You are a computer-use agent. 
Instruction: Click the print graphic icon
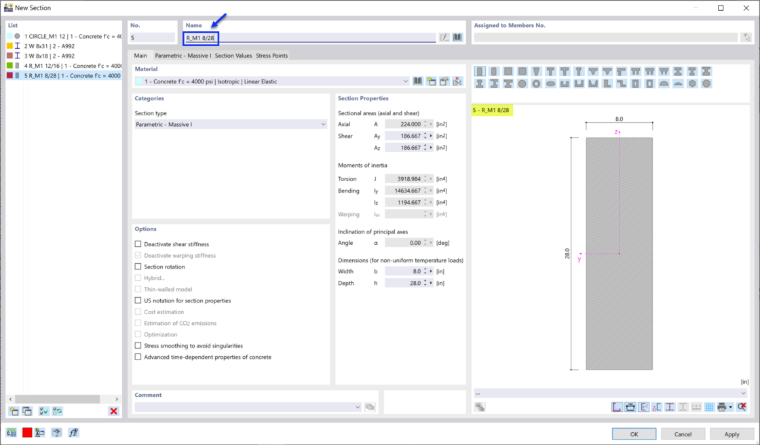[x=722, y=407]
